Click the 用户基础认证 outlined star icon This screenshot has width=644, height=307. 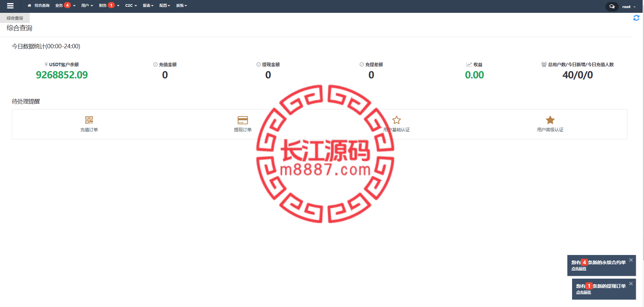(396, 120)
